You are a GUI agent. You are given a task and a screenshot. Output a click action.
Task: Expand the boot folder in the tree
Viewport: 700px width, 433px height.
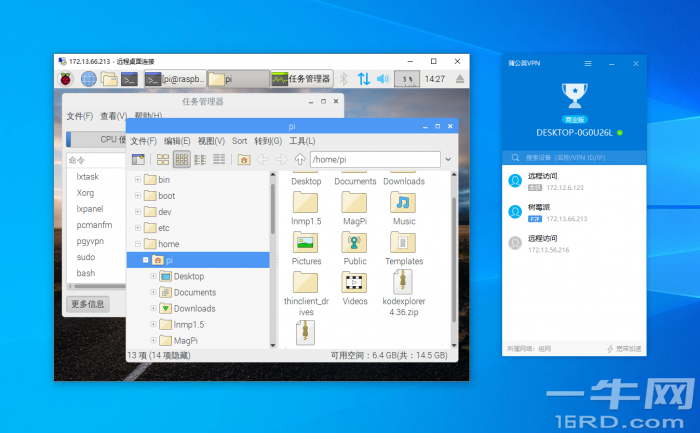pos(138,196)
